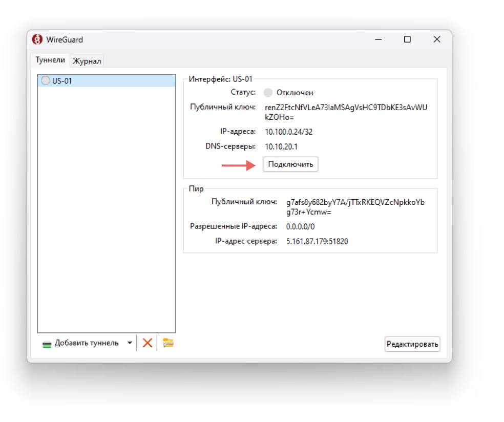The image size is (504, 422).
Task: Click the Подключить button
Action: coord(290,164)
